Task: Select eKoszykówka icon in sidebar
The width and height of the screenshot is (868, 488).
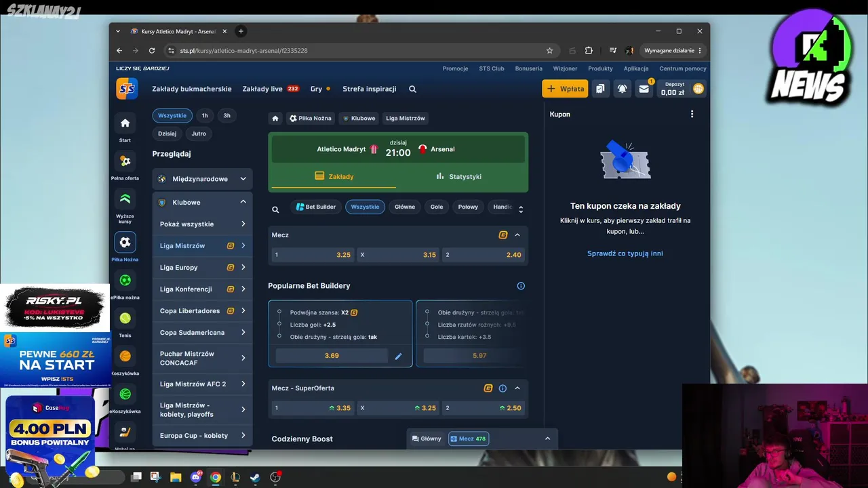Action: pyautogui.click(x=125, y=394)
